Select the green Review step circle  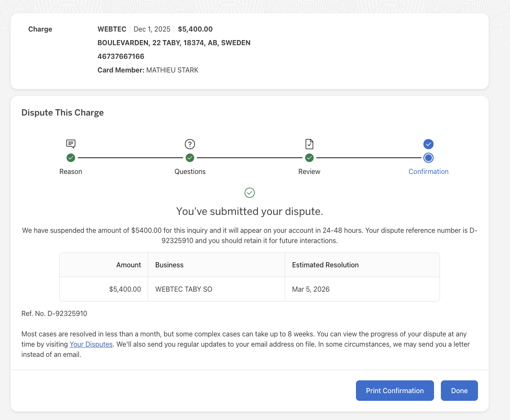pos(309,158)
